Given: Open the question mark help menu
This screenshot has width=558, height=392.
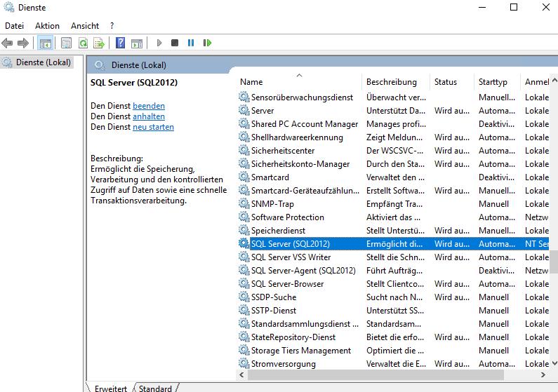Looking at the screenshot, I should (x=112, y=26).
